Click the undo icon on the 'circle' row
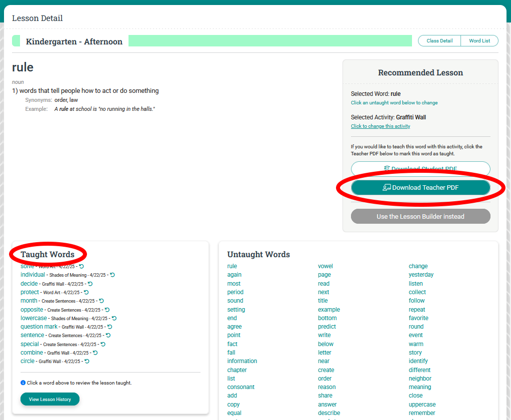Screen dimensions: 511x420 click(x=86, y=361)
